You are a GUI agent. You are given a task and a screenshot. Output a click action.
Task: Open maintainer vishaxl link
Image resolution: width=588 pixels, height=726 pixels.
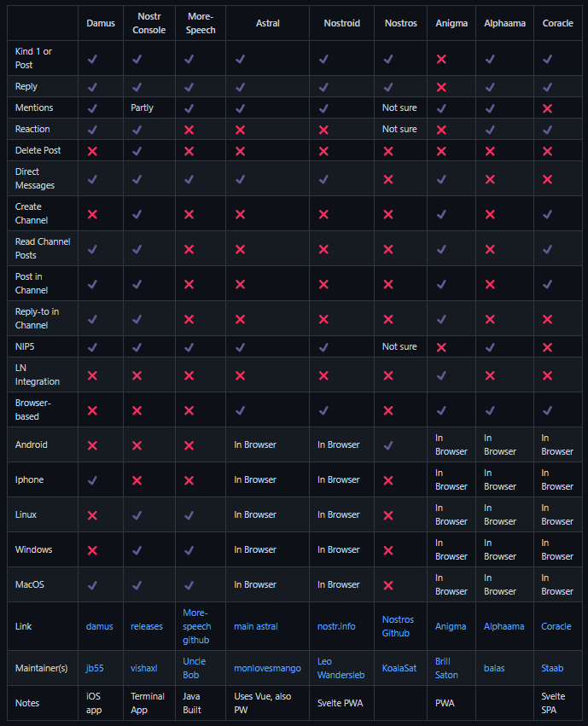(x=143, y=668)
